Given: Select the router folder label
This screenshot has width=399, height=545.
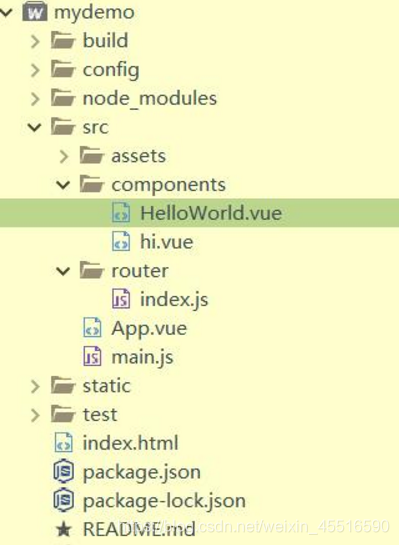Looking at the screenshot, I should click(x=140, y=271).
